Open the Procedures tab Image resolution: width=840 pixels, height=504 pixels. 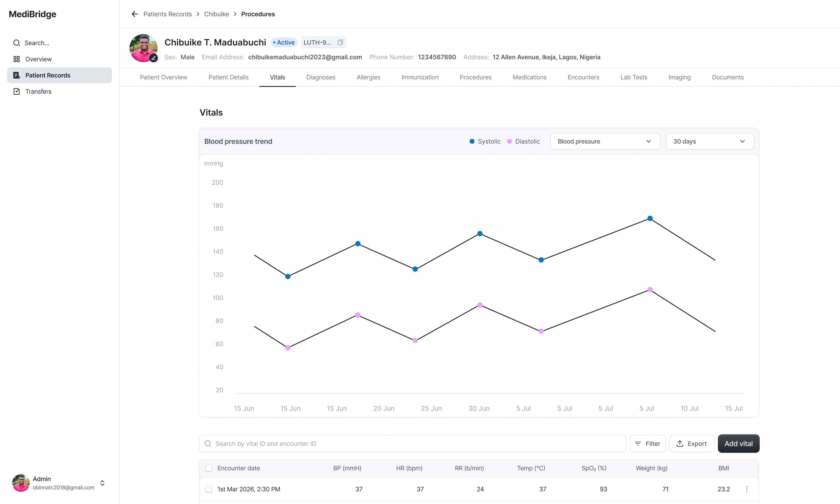pos(475,77)
